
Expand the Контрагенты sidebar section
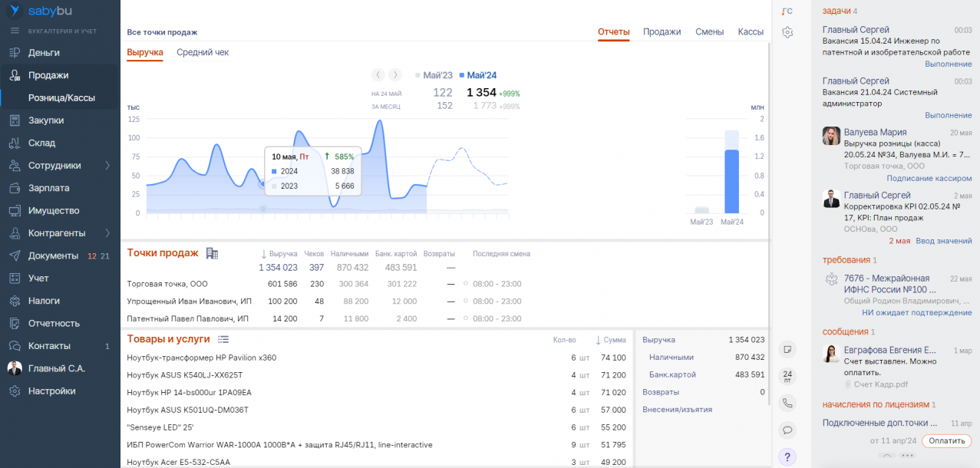coord(107,233)
